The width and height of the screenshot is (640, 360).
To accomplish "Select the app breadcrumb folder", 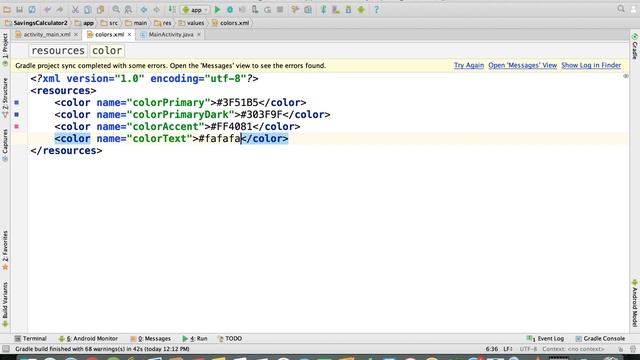I will click(x=84, y=23).
